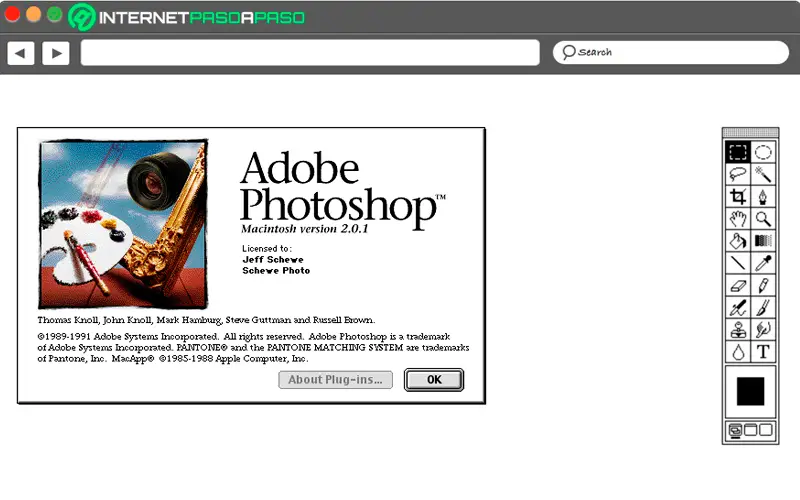Viewport: 800px width, 500px height.
Task: Select the Gradient blend tool
Action: pyautogui.click(x=763, y=240)
